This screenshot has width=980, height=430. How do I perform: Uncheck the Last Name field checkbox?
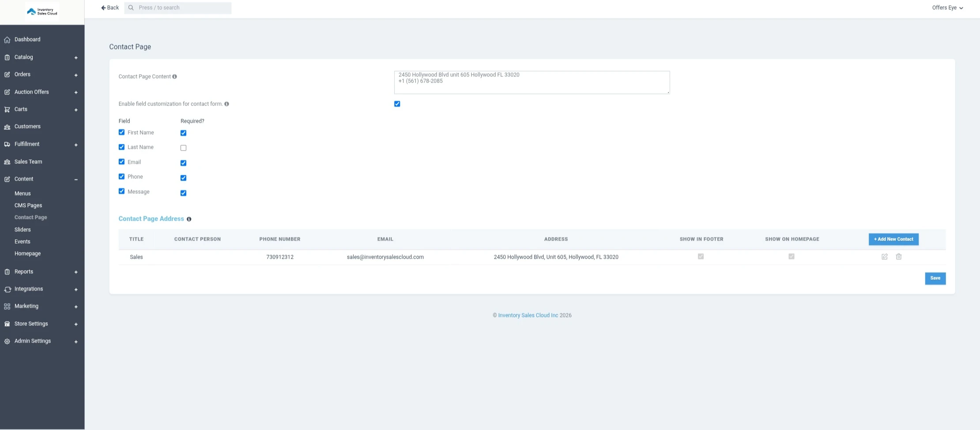[121, 147]
